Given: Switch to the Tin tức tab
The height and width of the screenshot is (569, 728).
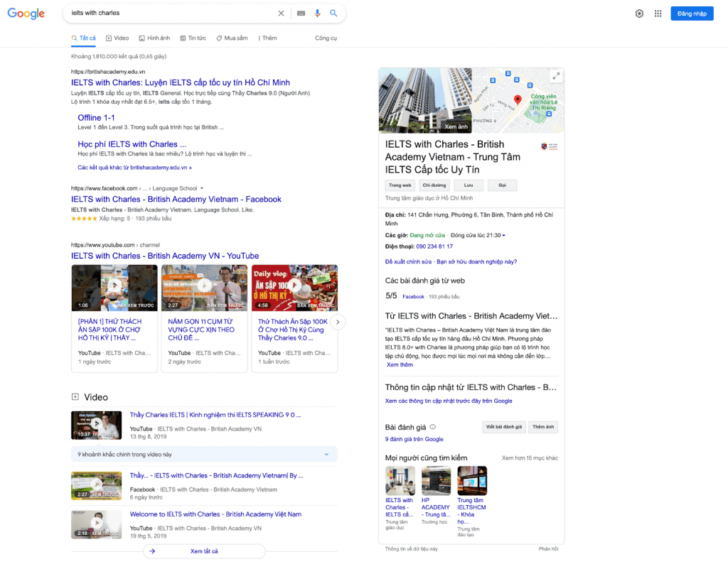Looking at the screenshot, I should click(x=193, y=38).
